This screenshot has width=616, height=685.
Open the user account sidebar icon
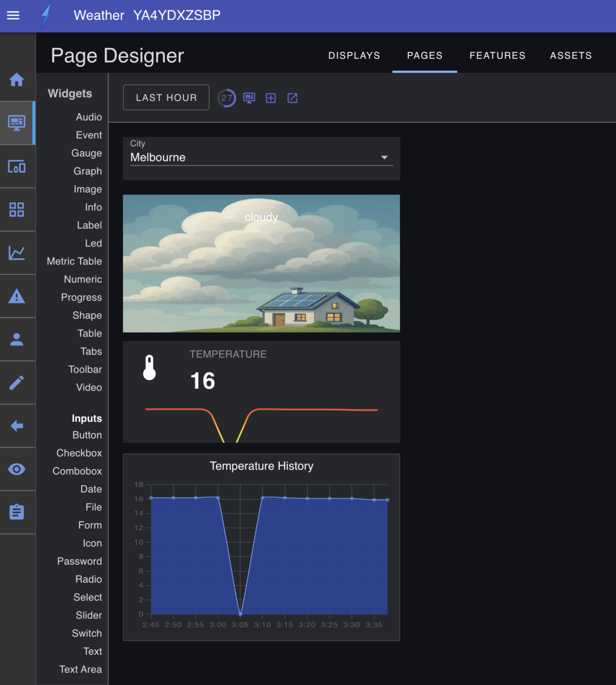[x=17, y=339]
